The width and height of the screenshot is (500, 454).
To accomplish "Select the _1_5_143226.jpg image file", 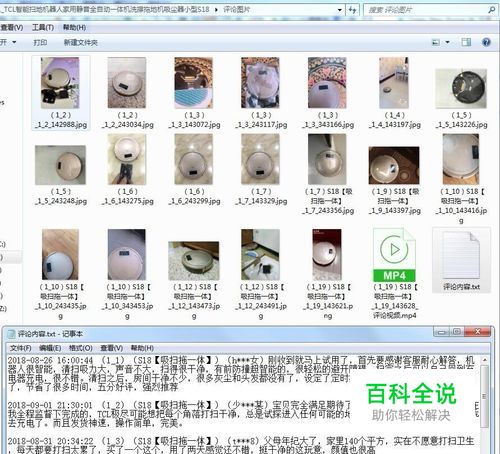I will [461, 88].
